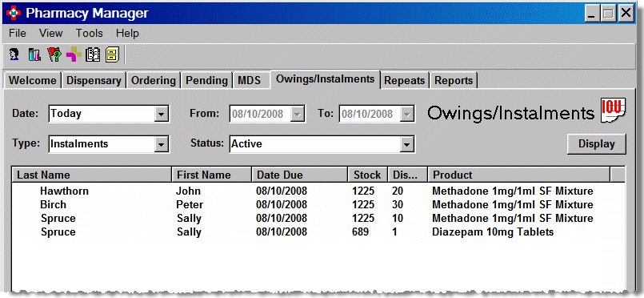
Task: Open the patient head profile toolbar icon
Action: [14, 54]
